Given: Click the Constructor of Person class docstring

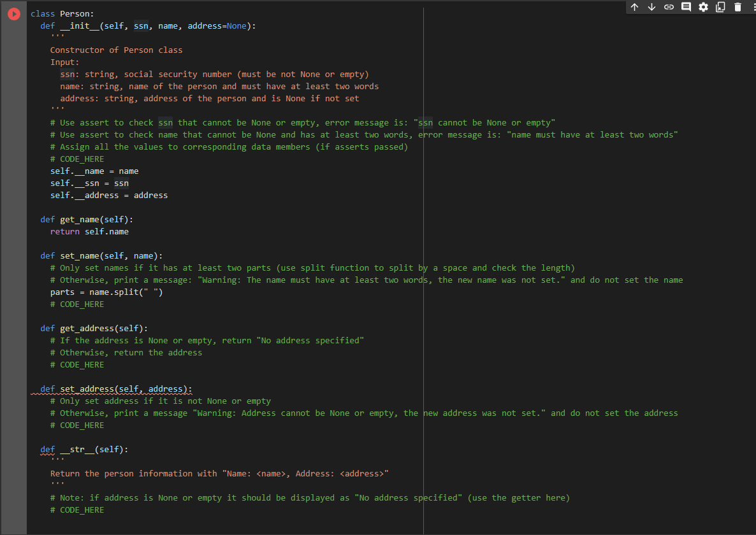Looking at the screenshot, I should point(116,50).
